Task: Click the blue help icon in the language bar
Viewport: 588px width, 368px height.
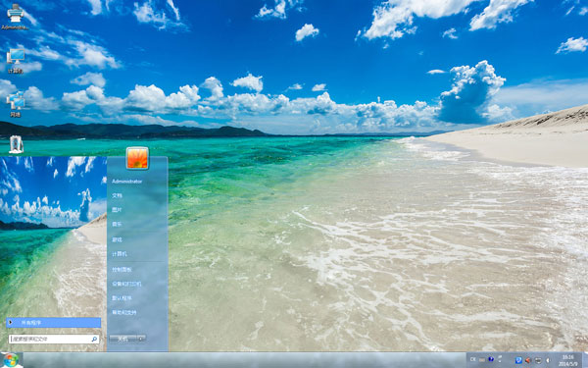Action: [x=491, y=360]
